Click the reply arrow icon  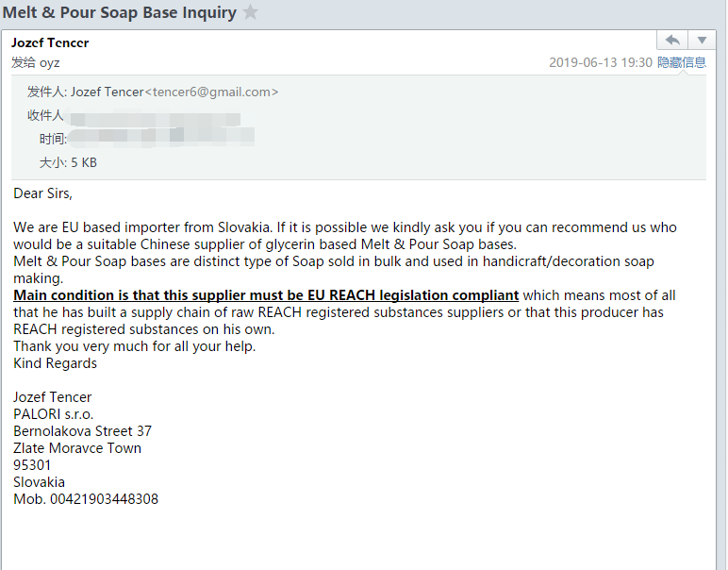coord(672,41)
